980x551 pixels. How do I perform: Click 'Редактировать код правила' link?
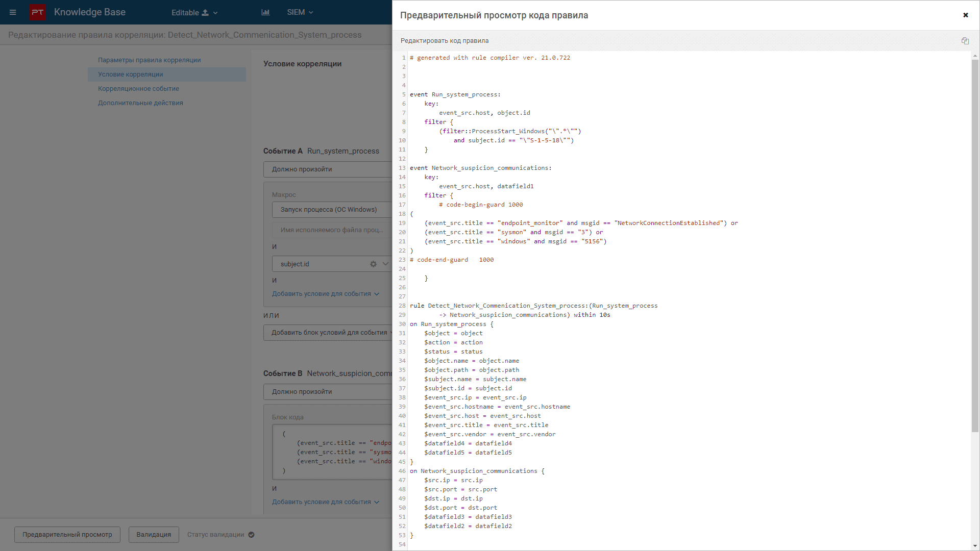(444, 41)
